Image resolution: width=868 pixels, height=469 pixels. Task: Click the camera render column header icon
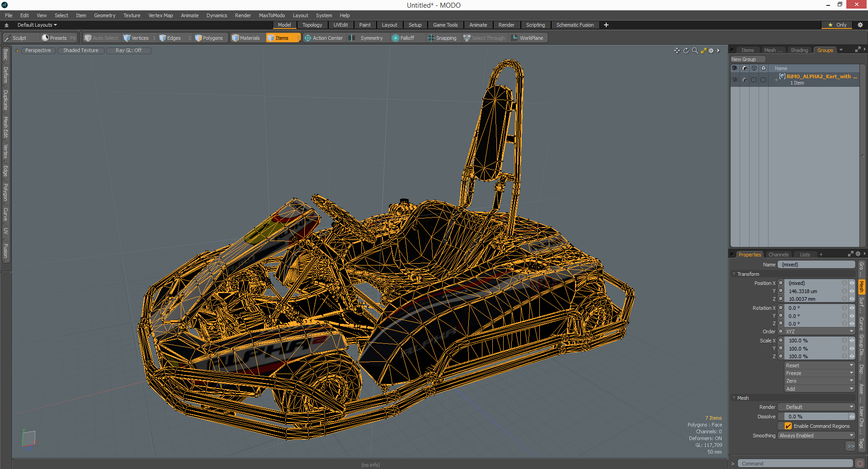tap(745, 68)
